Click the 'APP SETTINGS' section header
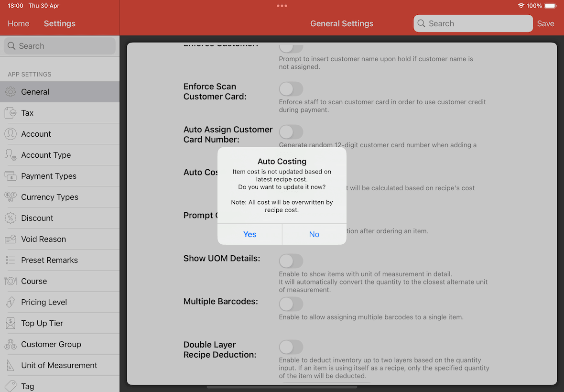 30,75
